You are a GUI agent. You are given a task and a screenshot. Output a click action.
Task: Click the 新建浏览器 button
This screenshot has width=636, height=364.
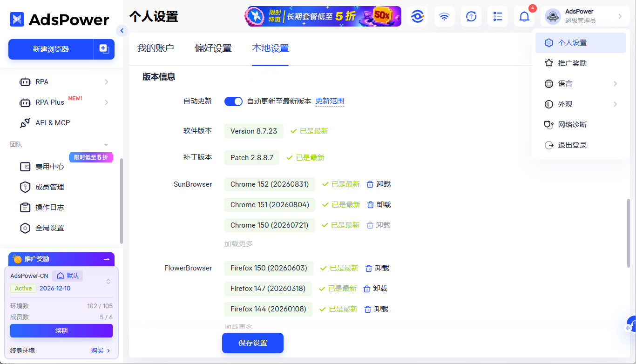[51, 49]
